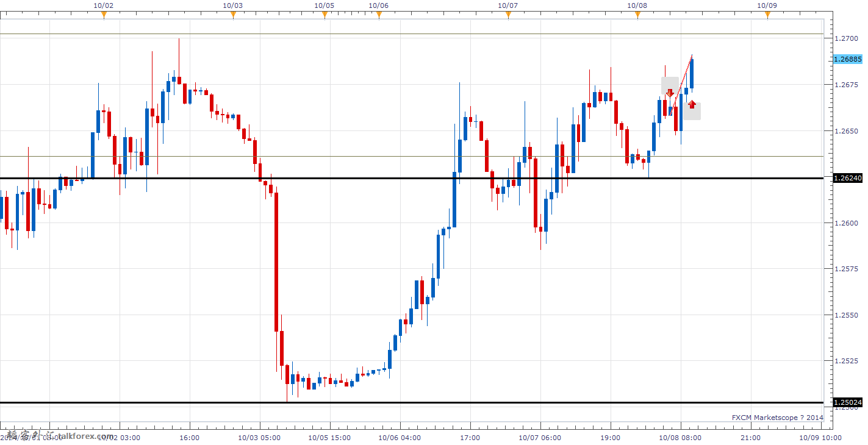This screenshot has width=868, height=445.
Task: Click the 21:00 time axis label
Action: pyautogui.click(x=750, y=437)
